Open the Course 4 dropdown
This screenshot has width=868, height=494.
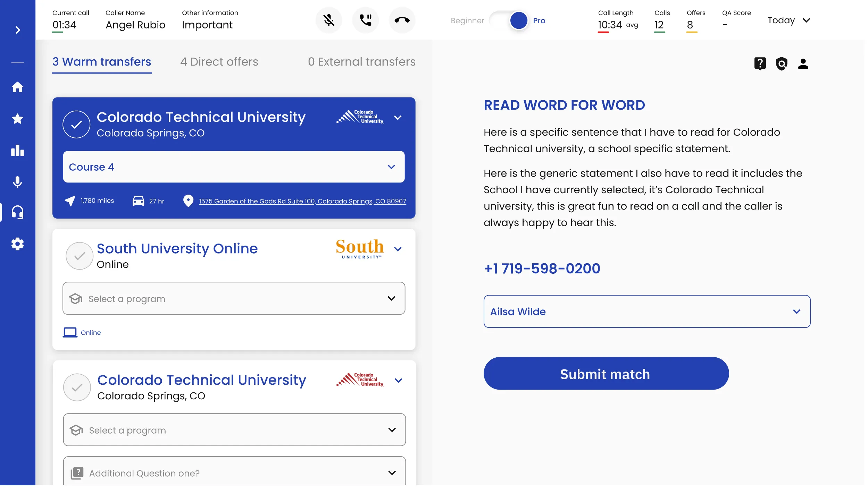[x=234, y=167]
